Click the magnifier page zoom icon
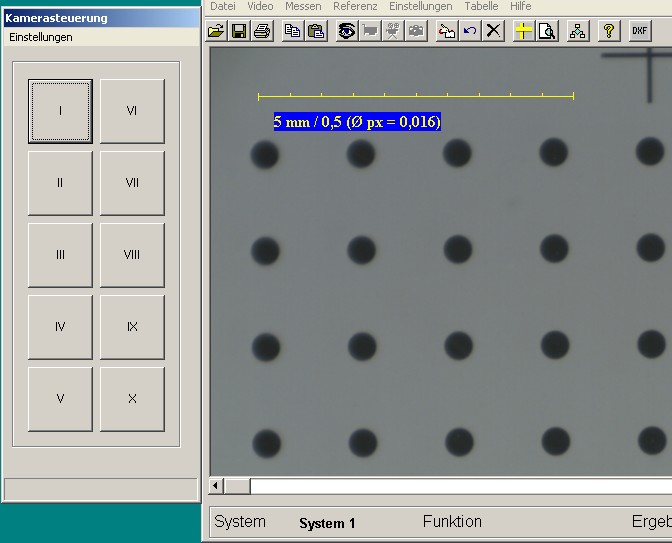Image resolution: width=672 pixels, height=543 pixels. pyautogui.click(x=547, y=31)
